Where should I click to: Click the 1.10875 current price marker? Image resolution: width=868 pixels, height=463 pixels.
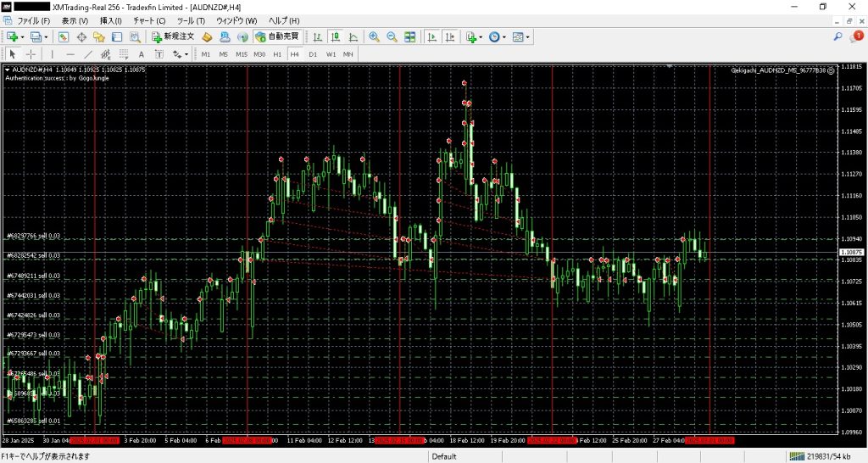[850, 253]
